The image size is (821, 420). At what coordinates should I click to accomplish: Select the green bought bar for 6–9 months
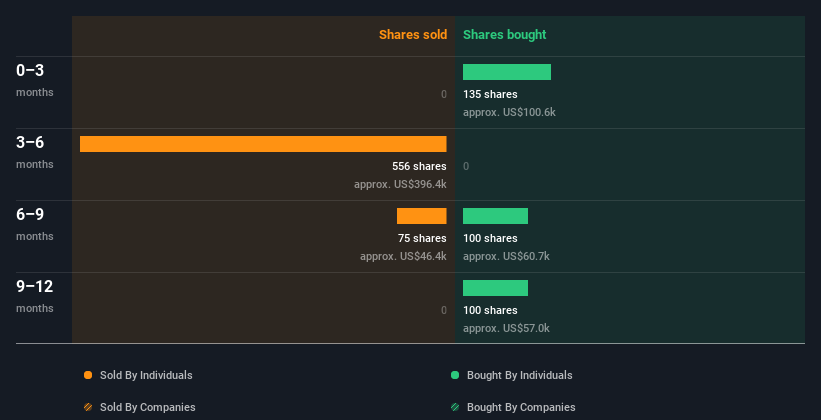click(x=495, y=216)
